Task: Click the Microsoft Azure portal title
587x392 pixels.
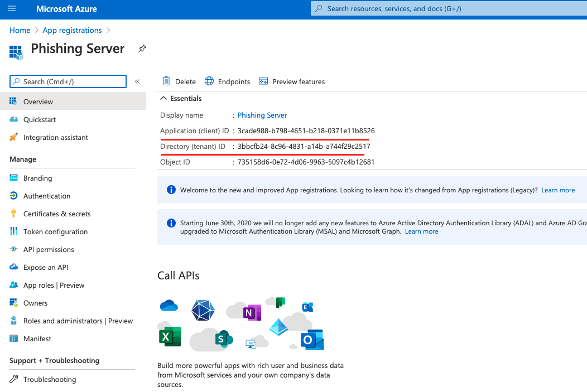Action: 66,8
